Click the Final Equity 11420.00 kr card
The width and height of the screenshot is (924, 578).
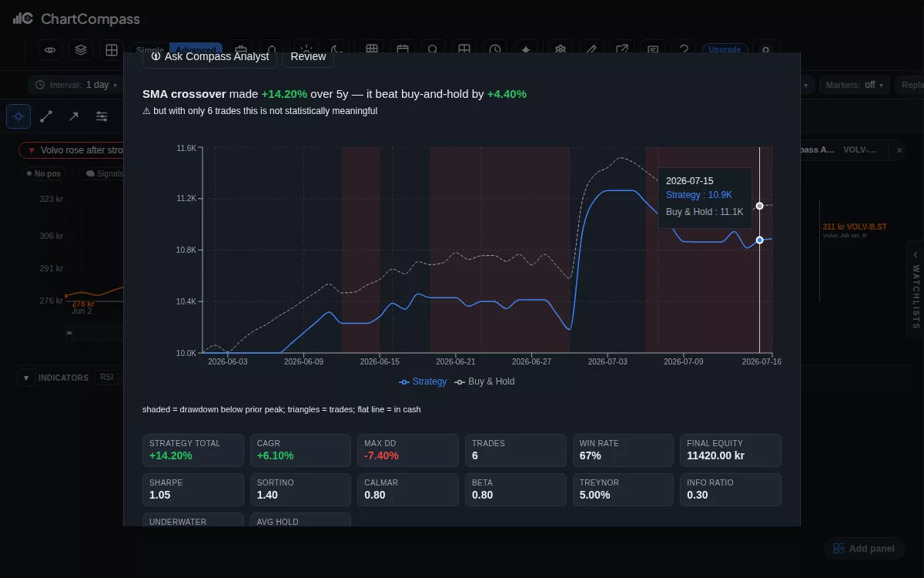731,450
